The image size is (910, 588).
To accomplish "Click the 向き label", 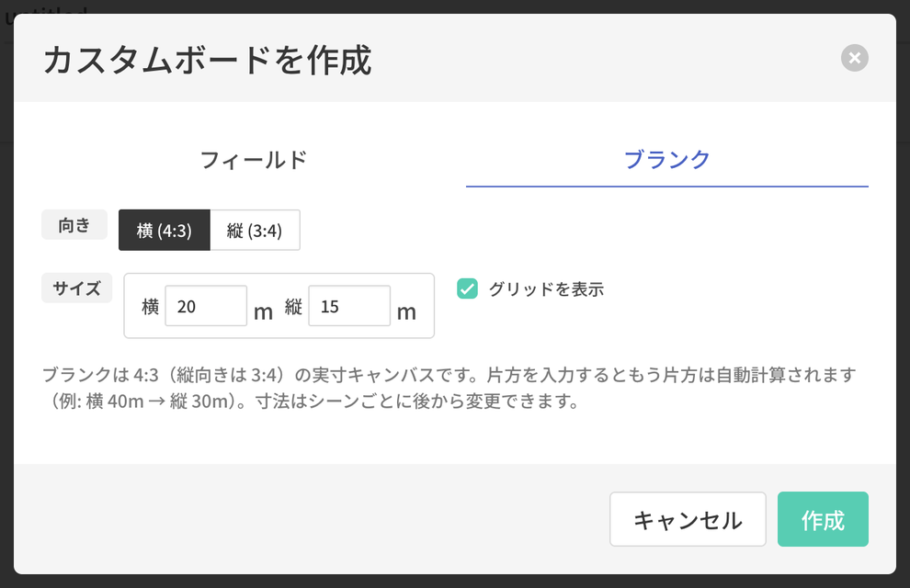I will pos(74,224).
